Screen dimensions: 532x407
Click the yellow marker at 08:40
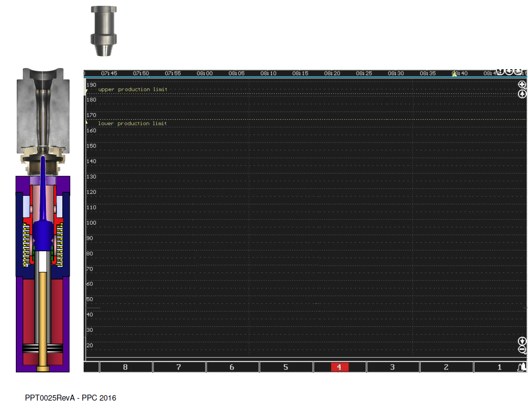pos(454,74)
